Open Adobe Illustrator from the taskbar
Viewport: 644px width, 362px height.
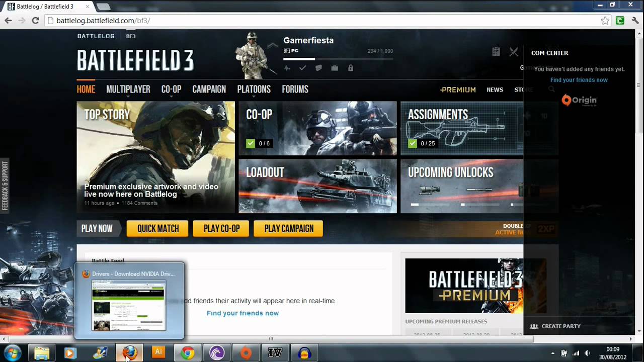[158, 352]
